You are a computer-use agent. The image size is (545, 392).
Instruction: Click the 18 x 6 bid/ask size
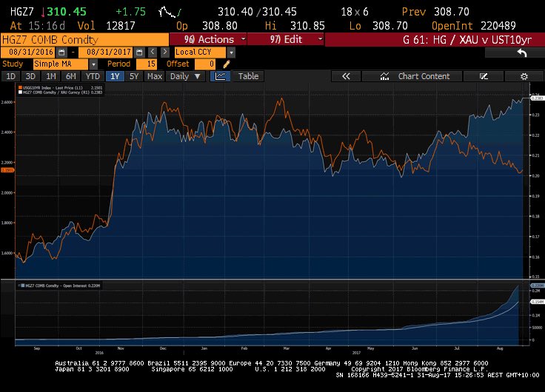point(354,12)
